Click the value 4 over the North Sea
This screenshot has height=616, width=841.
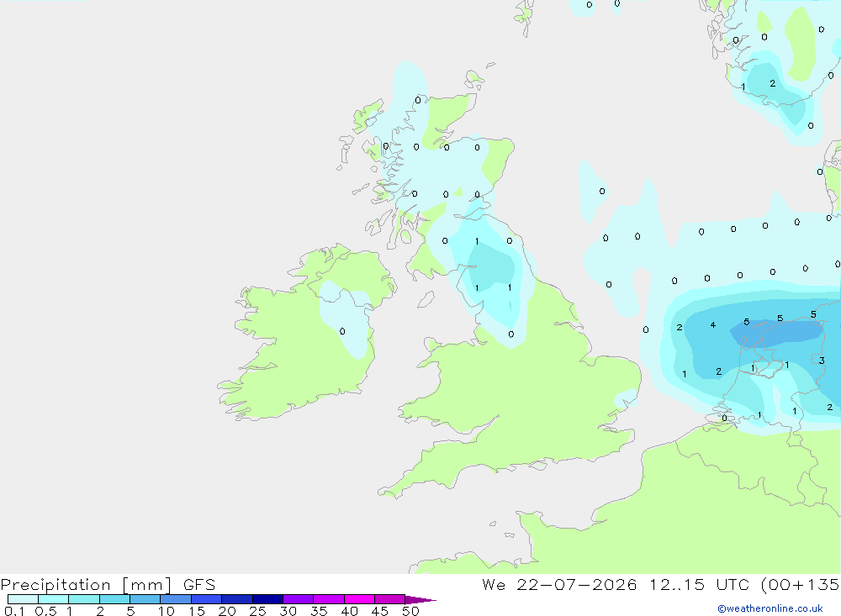pos(713,325)
